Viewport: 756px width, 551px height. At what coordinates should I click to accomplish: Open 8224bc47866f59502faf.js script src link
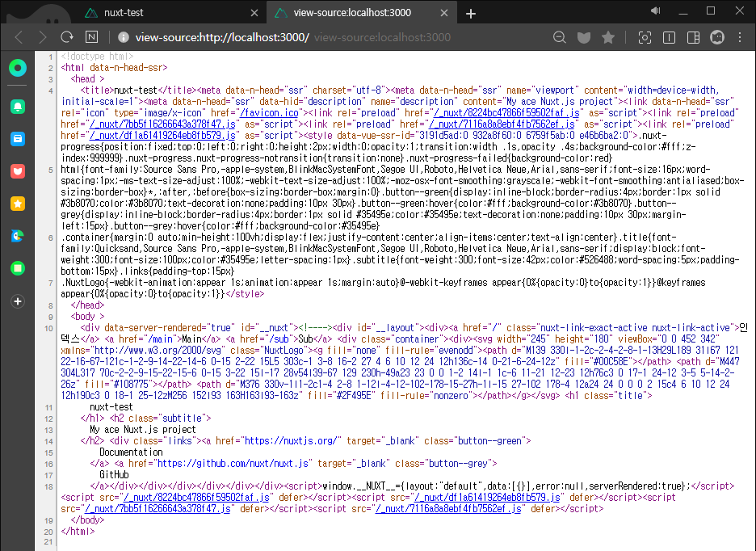click(x=197, y=498)
